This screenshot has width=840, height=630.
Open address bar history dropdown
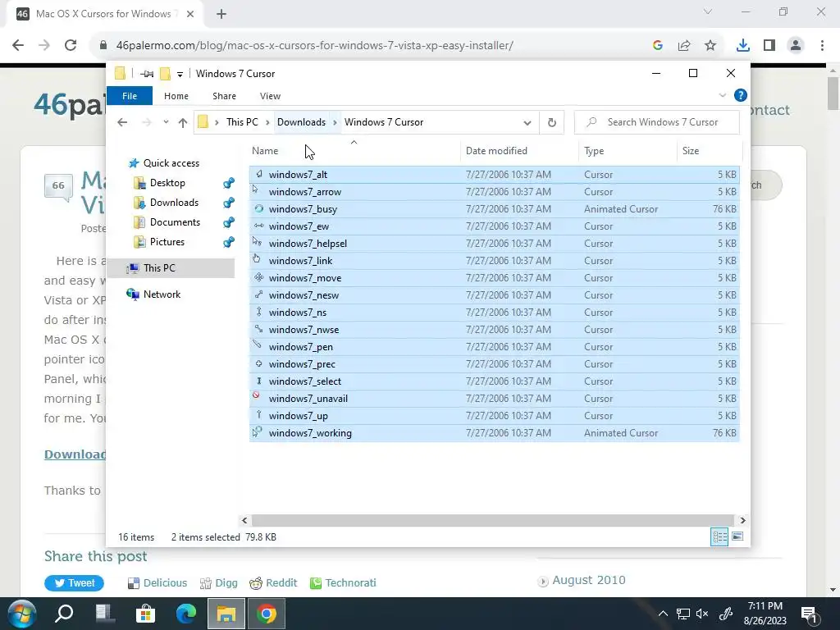[527, 123]
